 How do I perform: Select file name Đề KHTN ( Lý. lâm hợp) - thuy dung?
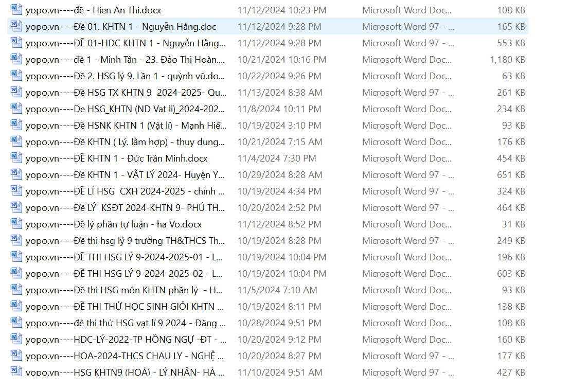(125, 142)
